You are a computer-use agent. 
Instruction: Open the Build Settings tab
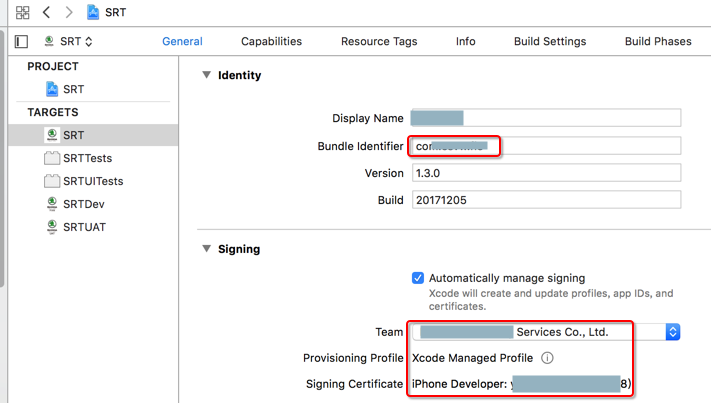click(550, 42)
